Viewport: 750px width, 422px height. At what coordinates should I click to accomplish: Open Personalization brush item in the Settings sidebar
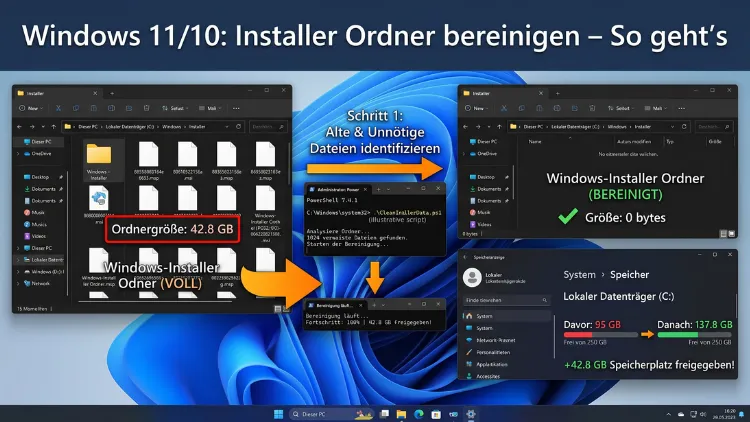tap(488, 352)
